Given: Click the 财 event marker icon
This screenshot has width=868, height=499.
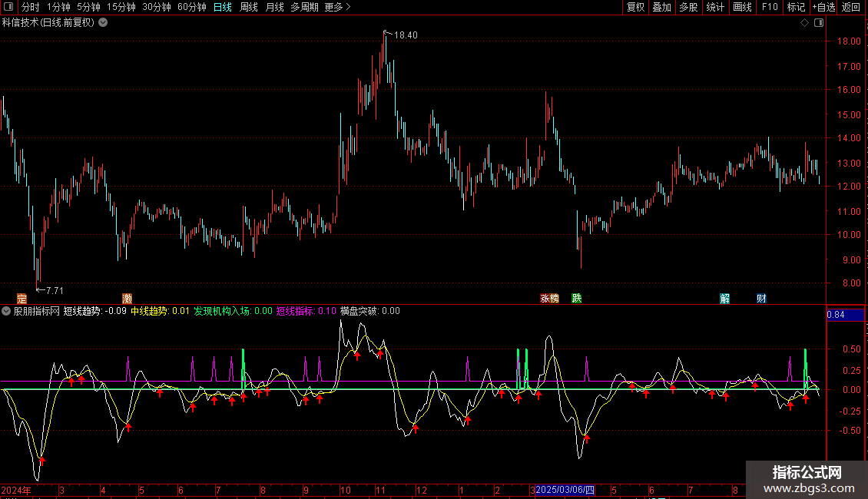Looking at the screenshot, I should 762,299.
